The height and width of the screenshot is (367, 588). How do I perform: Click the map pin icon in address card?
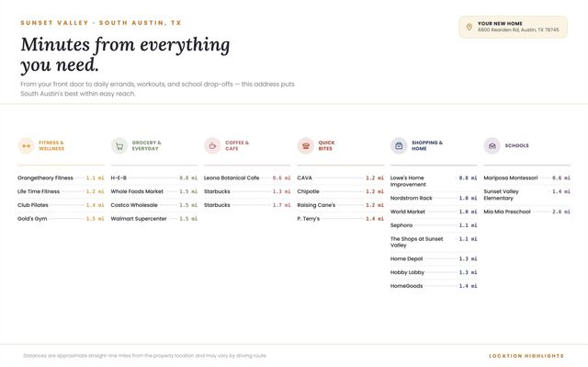click(469, 27)
